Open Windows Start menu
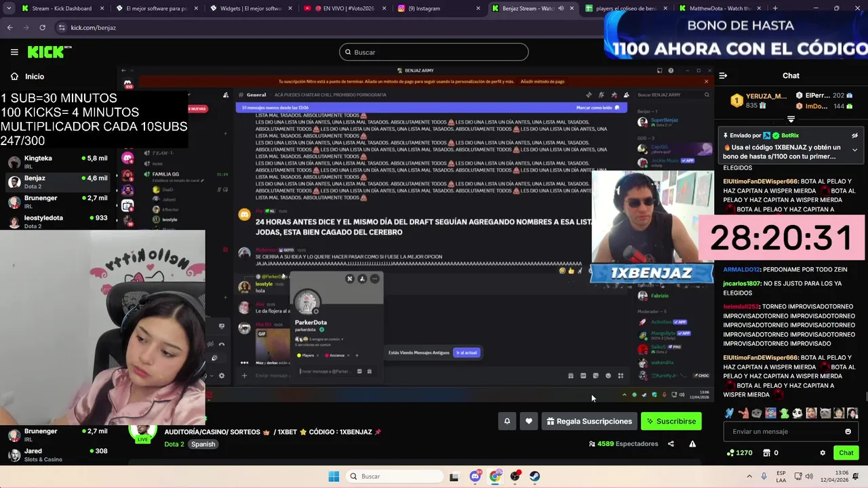This screenshot has height=488, width=868. [334, 476]
